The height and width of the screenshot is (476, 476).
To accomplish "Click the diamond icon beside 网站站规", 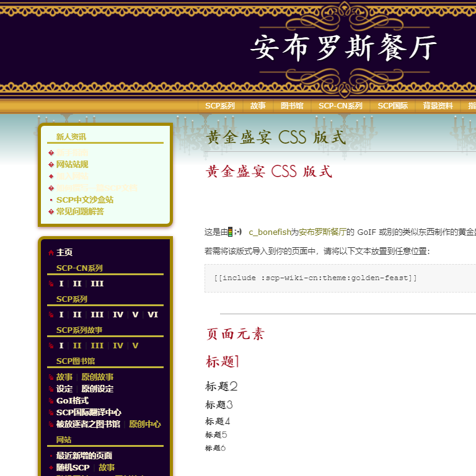I will [x=51, y=165].
